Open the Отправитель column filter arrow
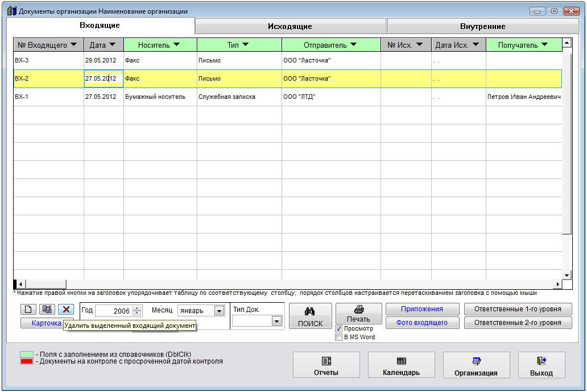 pos(353,44)
